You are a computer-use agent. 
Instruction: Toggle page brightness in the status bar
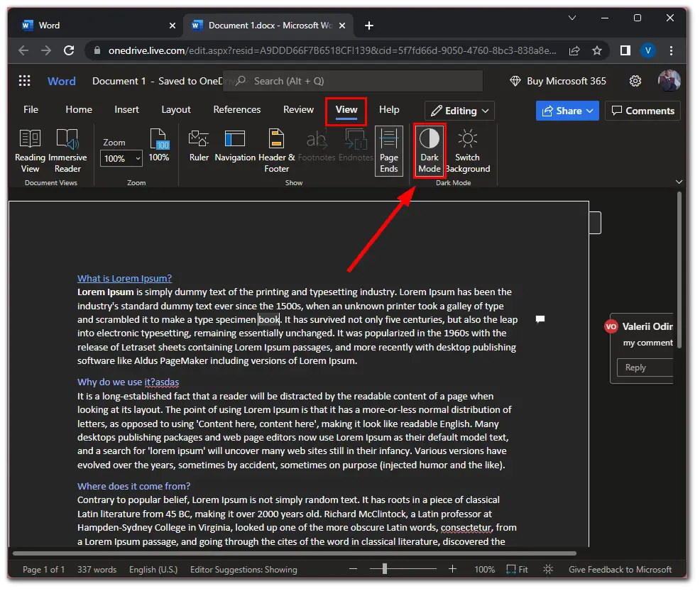tap(548, 569)
